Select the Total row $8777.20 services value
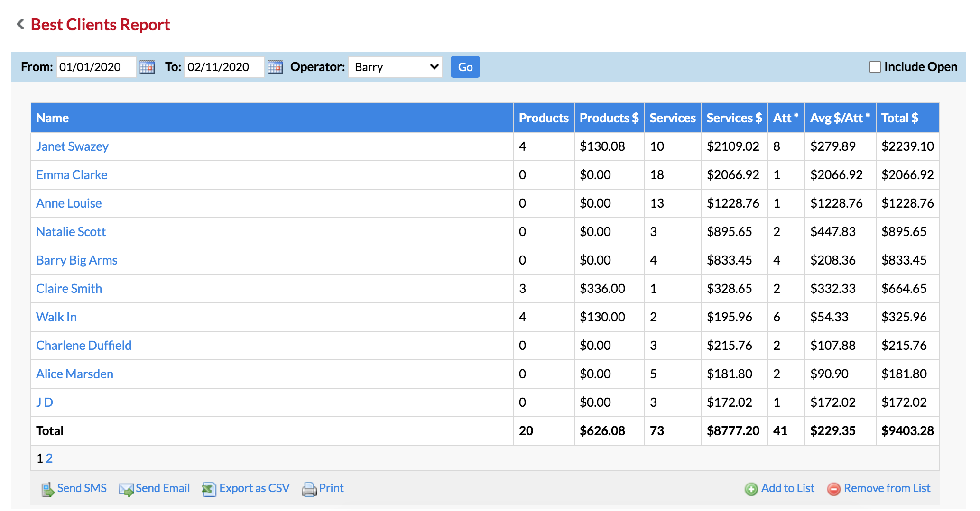The image size is (980, 511). (734, 431)
